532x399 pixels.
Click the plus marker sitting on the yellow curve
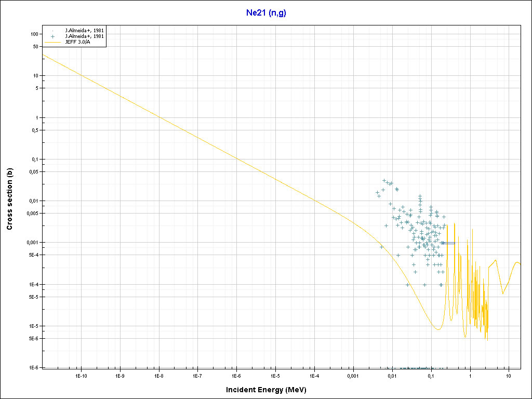pos(381,247)
